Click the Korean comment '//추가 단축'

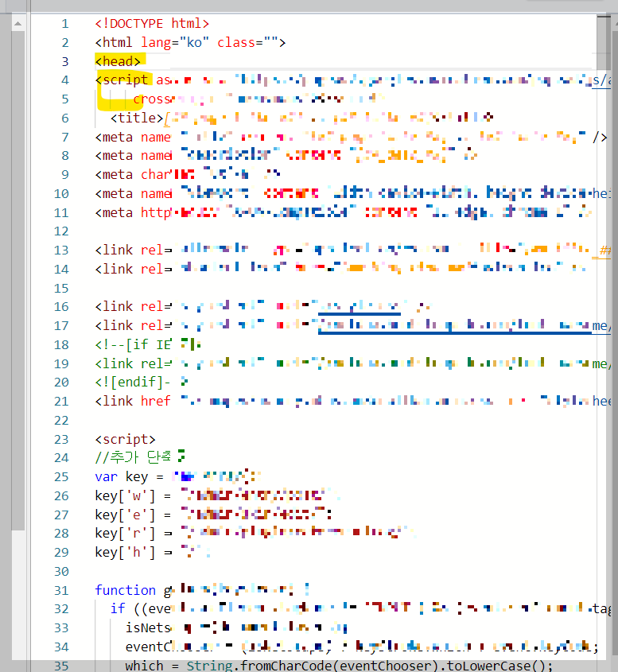(x=133, y=457)
